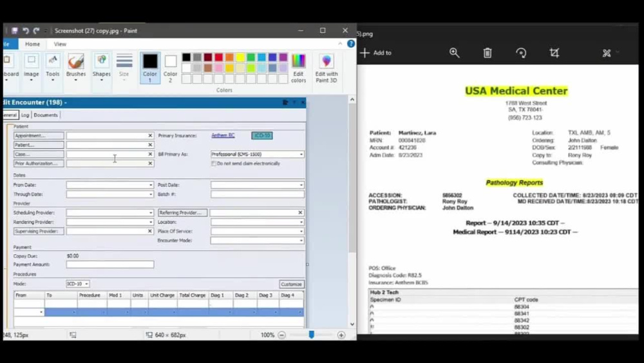Image resolution: width=644 pixels, height=363 pixels.
Task: Open the Anthem BC insurance link
Action: coord(223,135)
